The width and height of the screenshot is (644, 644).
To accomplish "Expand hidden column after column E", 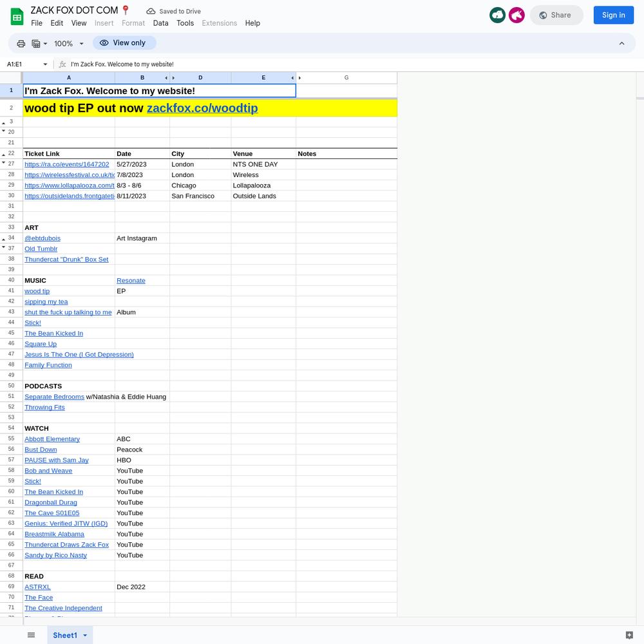I will (x=292, y=78).
